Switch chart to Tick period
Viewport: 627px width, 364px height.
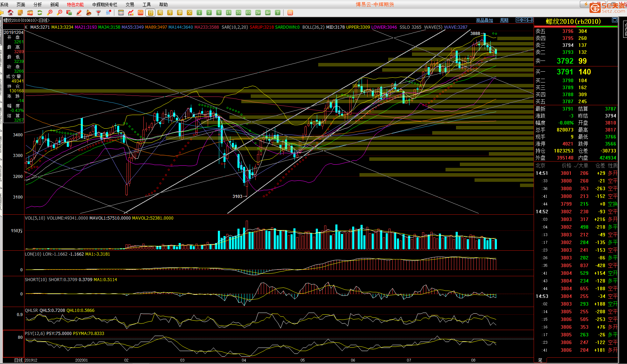point(141,13)
